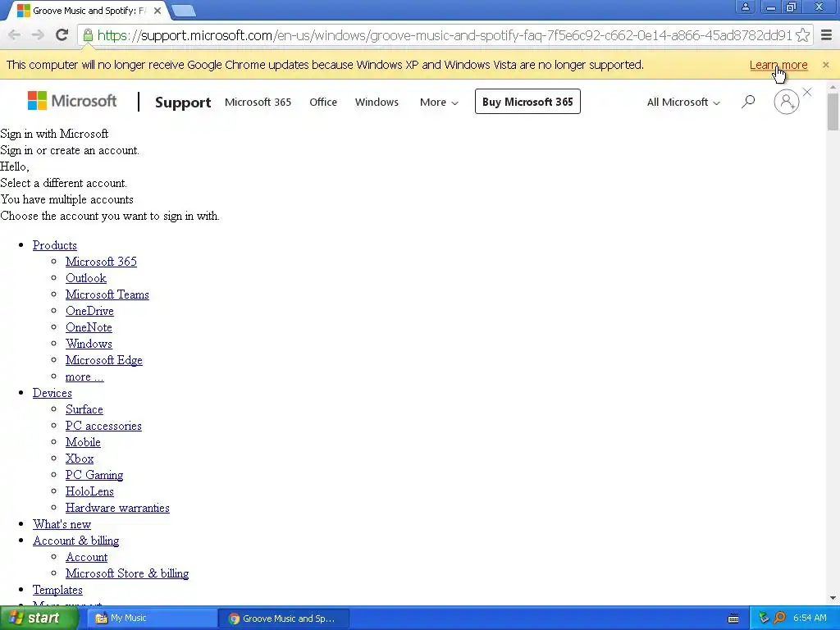Click the page scrollbar up arrow
This screenshot has width=840, height=630.
tap(833, 87)
